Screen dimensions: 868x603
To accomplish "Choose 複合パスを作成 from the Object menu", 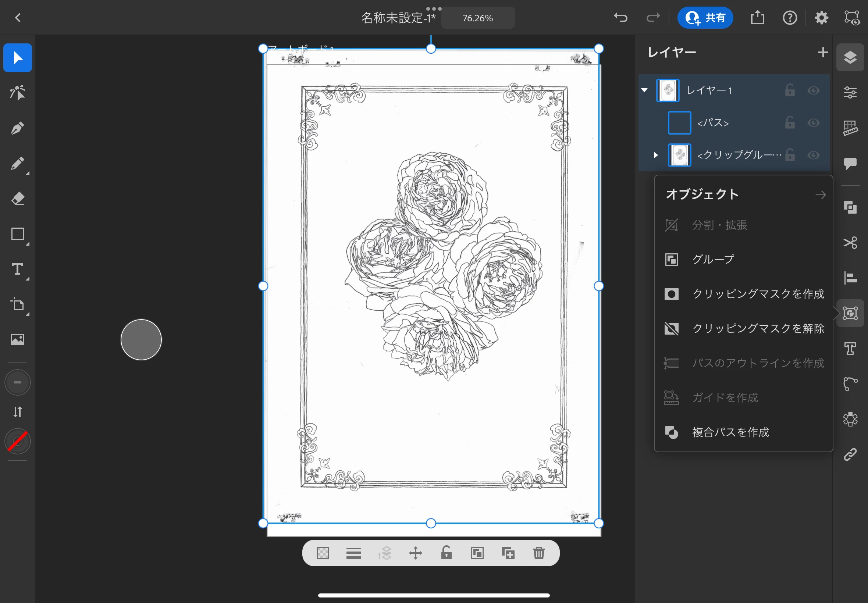I will pos(730,432).
